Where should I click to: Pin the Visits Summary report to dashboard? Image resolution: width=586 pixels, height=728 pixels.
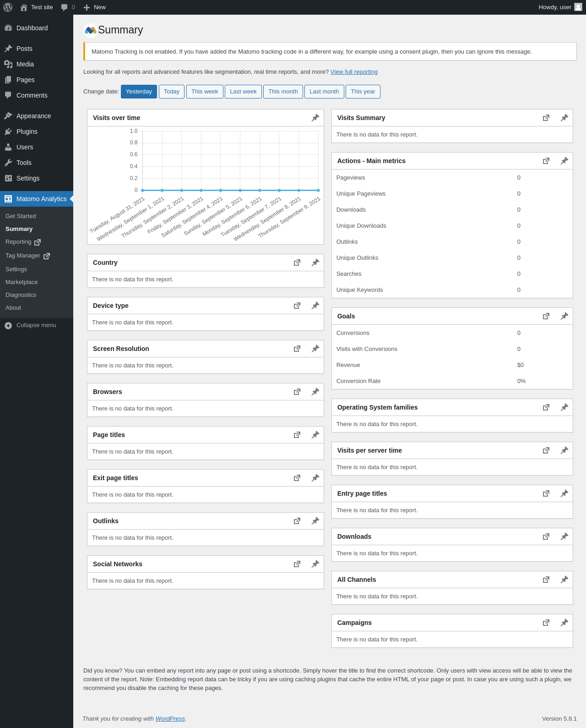pos(564,118)
